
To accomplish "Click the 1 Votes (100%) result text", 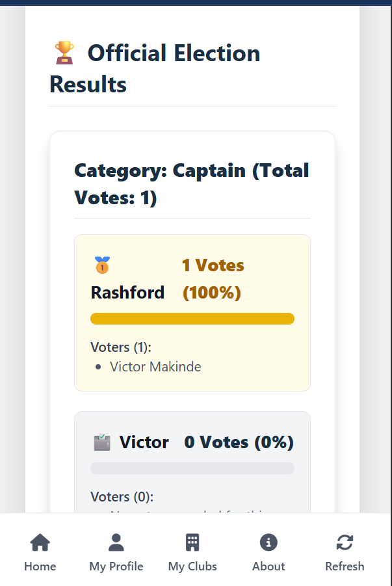I will 213,279.
